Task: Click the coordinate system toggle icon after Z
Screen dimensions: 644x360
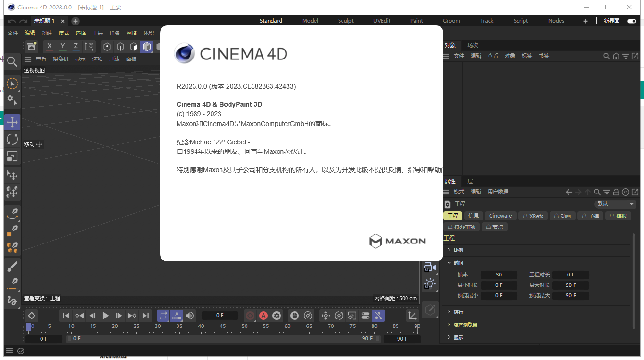Action: (89, 46)
